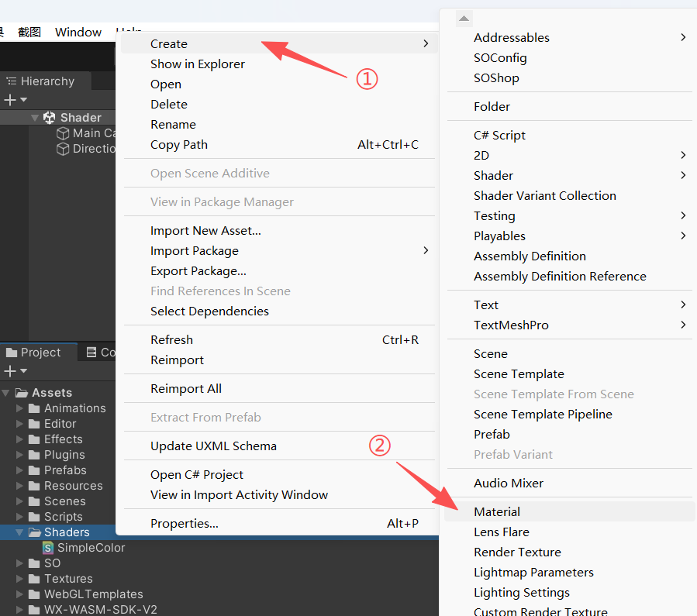Select C# Script from Create submenu
The image size is (697, 616).
point(499,136)
